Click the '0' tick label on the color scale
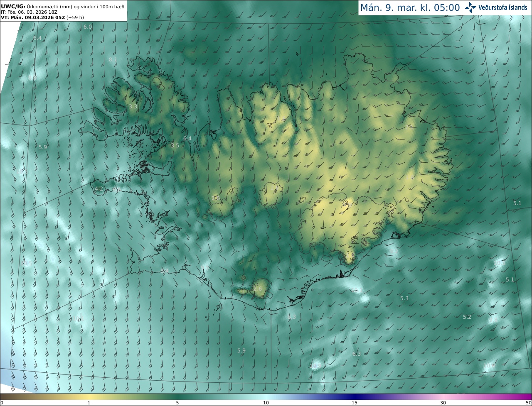This screenshot has height=406, width=532. pos(2,403)
